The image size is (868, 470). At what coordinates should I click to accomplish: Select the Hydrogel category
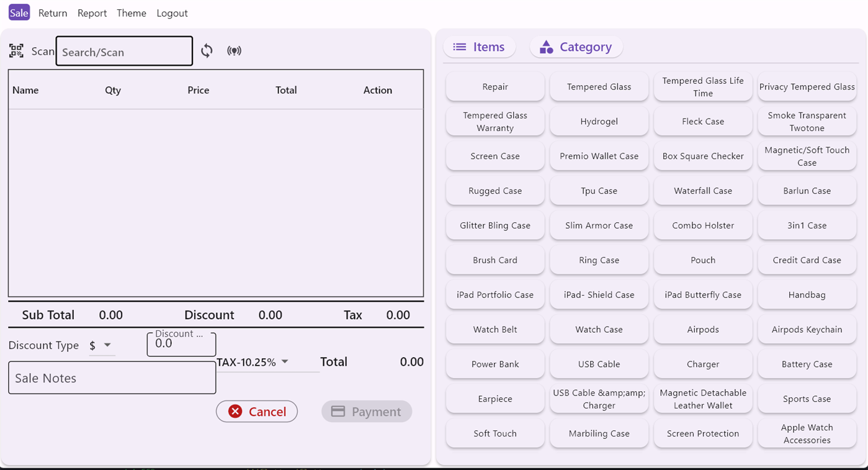pyautogui.click(x=599, y=121)
